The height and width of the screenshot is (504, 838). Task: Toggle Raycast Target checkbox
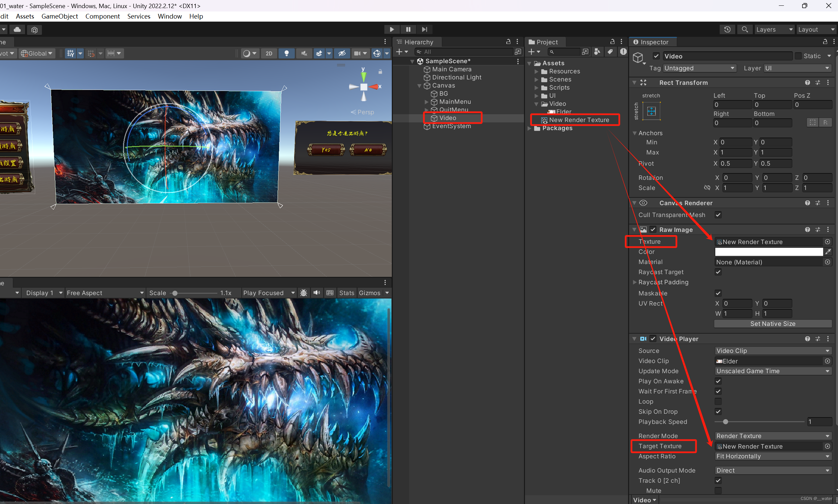[x=718, y=272]
